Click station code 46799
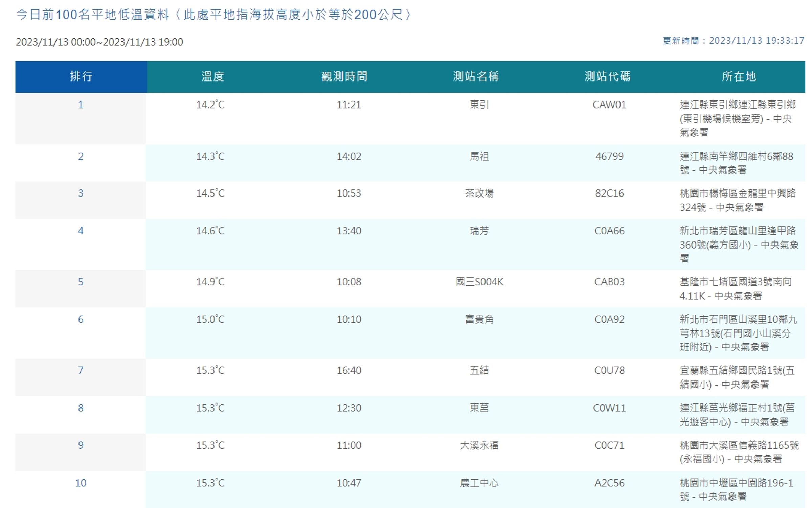812x508 pixels. [609, 156]
